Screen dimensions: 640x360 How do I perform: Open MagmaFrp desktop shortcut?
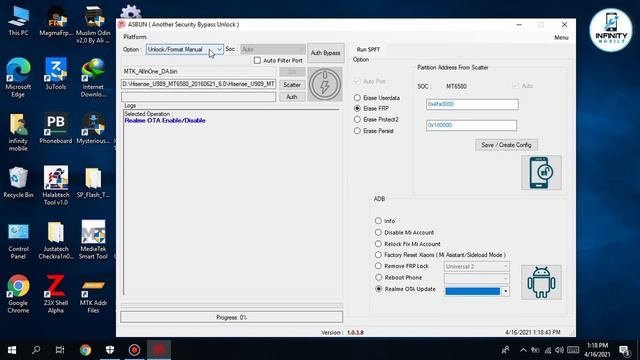(x=56, y=21)
